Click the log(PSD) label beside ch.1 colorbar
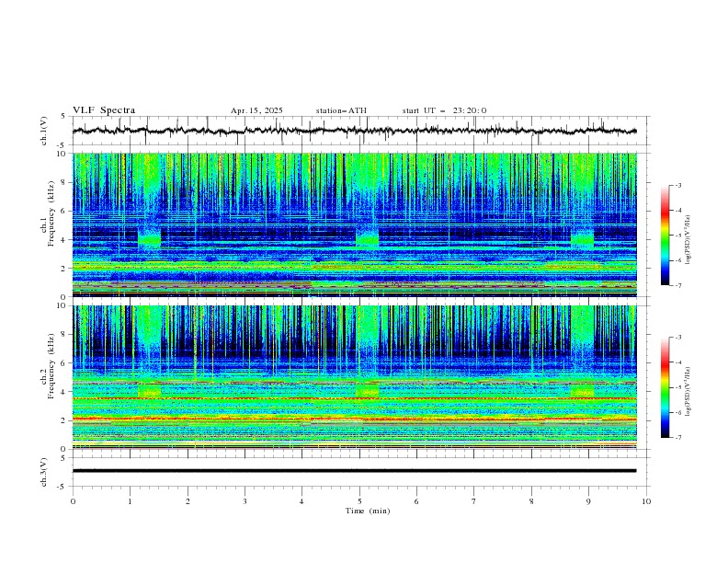 pyautogui.click(x=688, y=240)
